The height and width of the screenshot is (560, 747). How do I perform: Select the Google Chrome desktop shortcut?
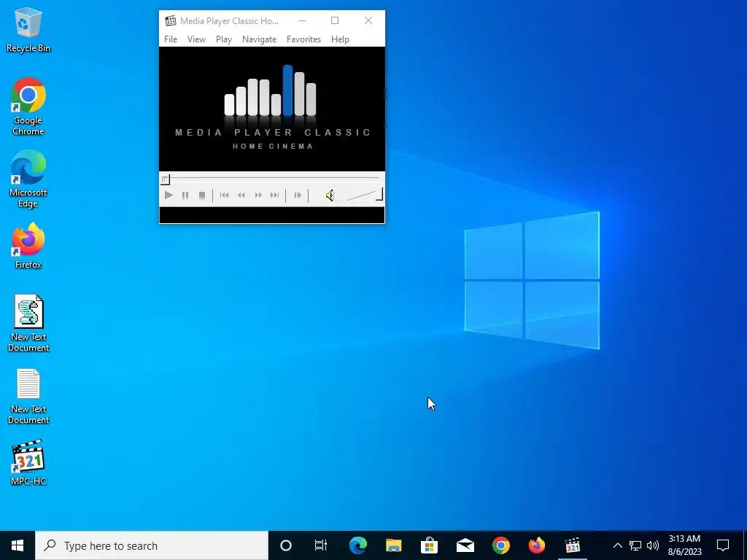click(x=28, y=106)
